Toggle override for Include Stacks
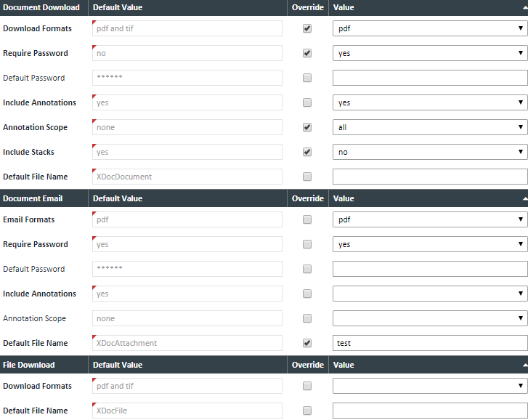 307,152
